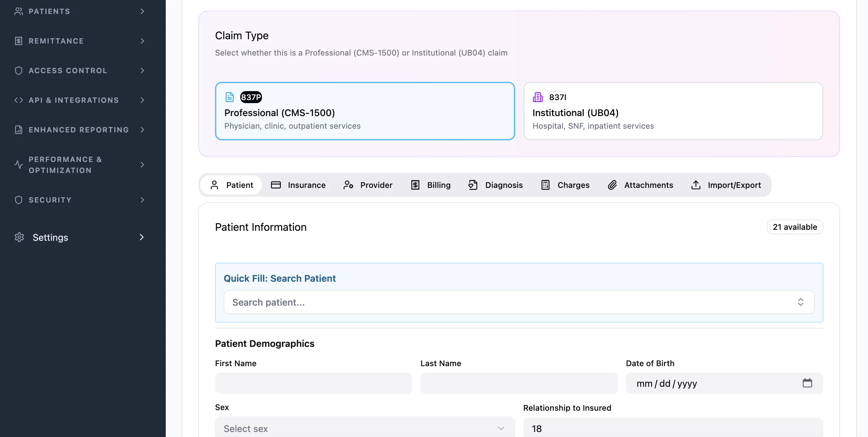Expand the Access Control chevron
Image resolution: width=868 pixels, height=437 pixels.
(x=142, y=71)
